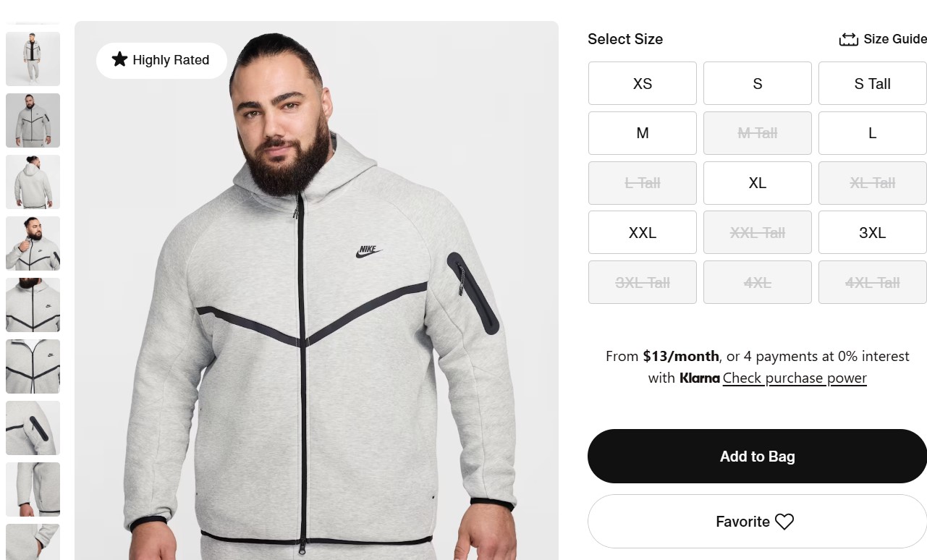Select size L
Image resolution: width=927 pixels, height=560 pixels.
pyautogui.click(x=872, y=133)
